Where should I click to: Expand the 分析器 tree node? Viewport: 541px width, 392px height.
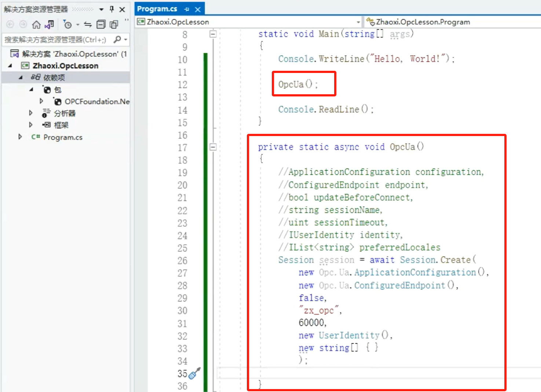pyautogui.click(x=31, y=113)
